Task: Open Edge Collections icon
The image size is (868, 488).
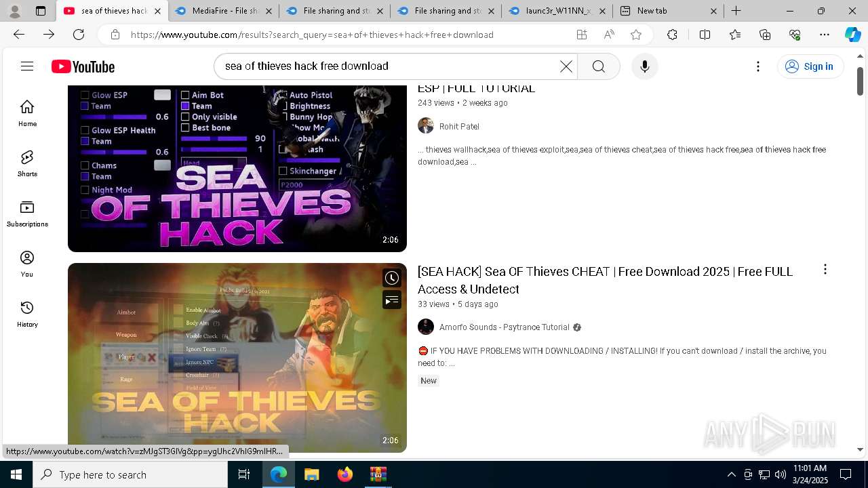Action: coord(765,35)
